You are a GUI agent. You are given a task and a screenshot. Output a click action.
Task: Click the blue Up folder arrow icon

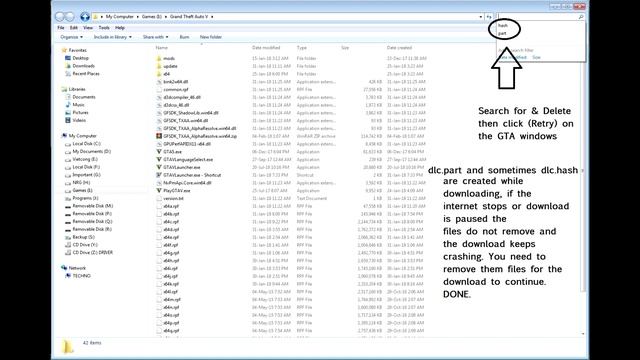pos(84,17)
